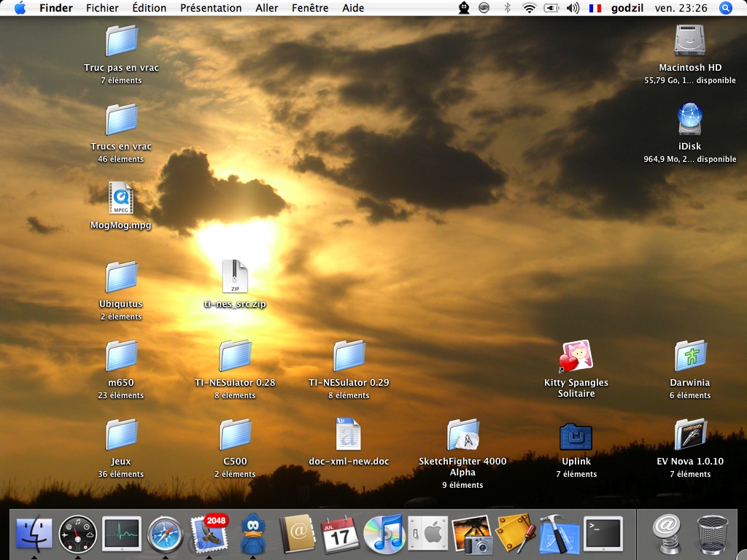
Task: Select the Macintosh HD drive icon
Action: tap(689, 41)
